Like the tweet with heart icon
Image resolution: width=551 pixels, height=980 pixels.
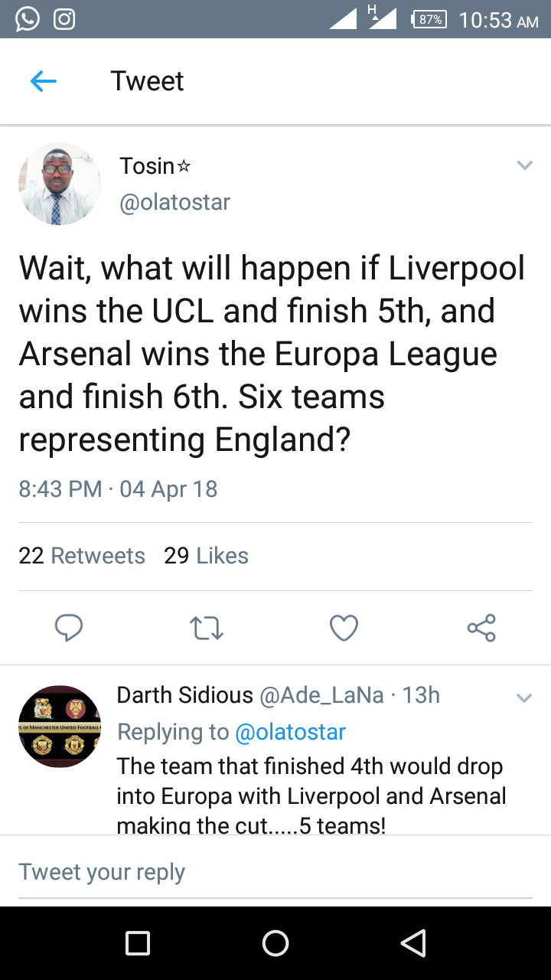pos(344,628)
